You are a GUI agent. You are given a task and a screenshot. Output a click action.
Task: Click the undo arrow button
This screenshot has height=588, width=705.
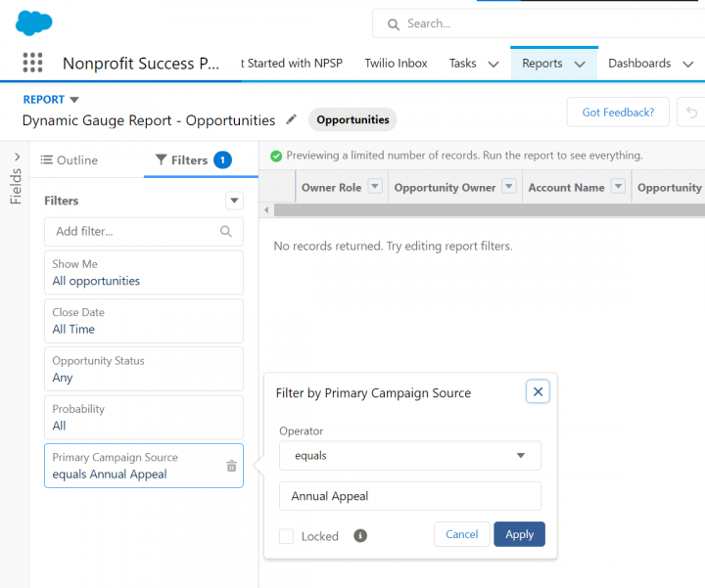click(x=692, y=113)
